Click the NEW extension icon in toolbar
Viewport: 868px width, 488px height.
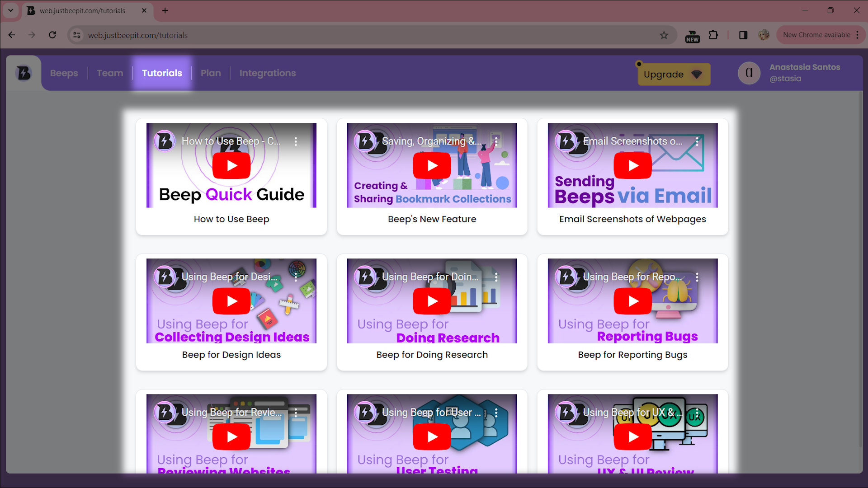click(692, 36)
